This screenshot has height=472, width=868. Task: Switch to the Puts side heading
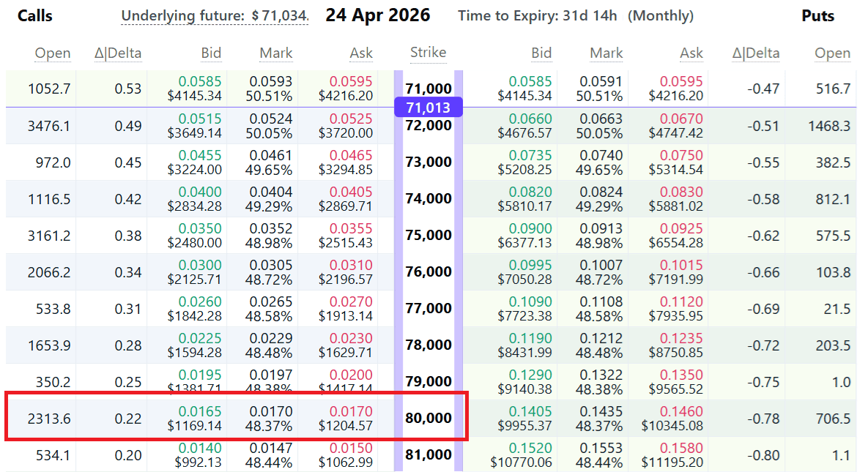(x=817, y=15)
